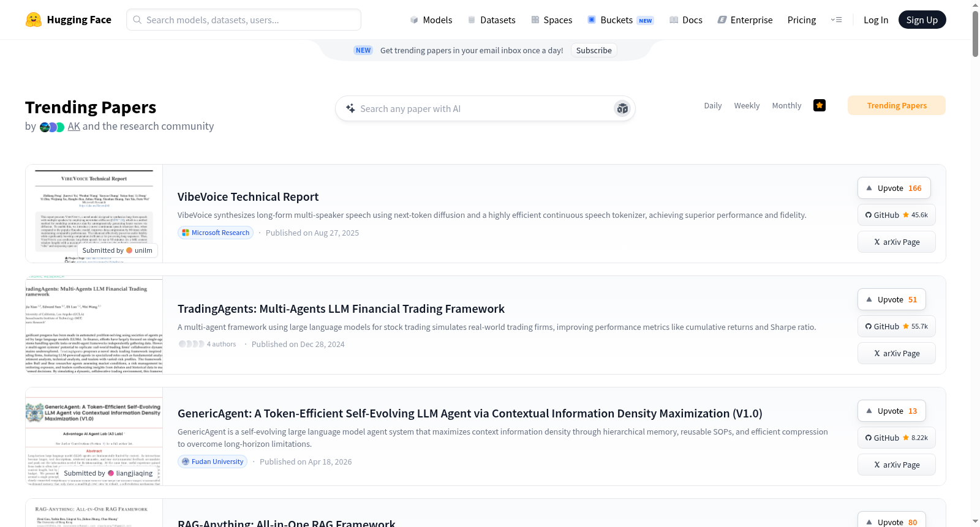Click upvote triangle for TradingAgents paper
Image resolution: width=980 pixels, height=527 pixels.
[869, 299]
